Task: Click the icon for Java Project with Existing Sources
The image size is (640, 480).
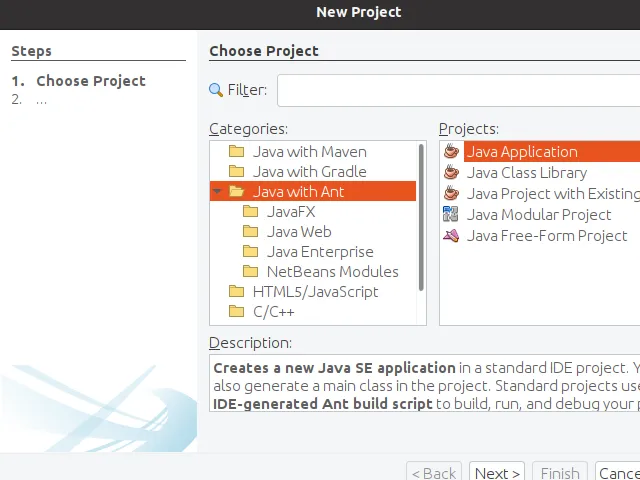Action: pyautogui.click(x=451, y=193)
